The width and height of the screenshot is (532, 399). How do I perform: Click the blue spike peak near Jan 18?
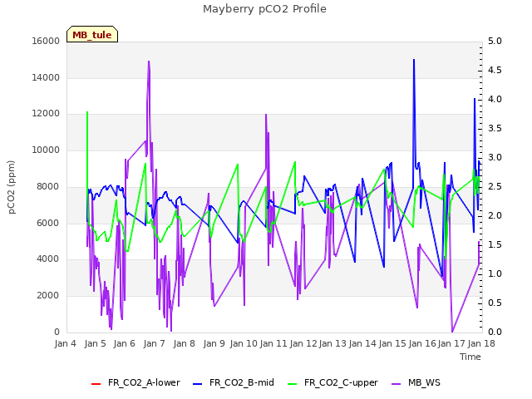(x=475, y=99)
